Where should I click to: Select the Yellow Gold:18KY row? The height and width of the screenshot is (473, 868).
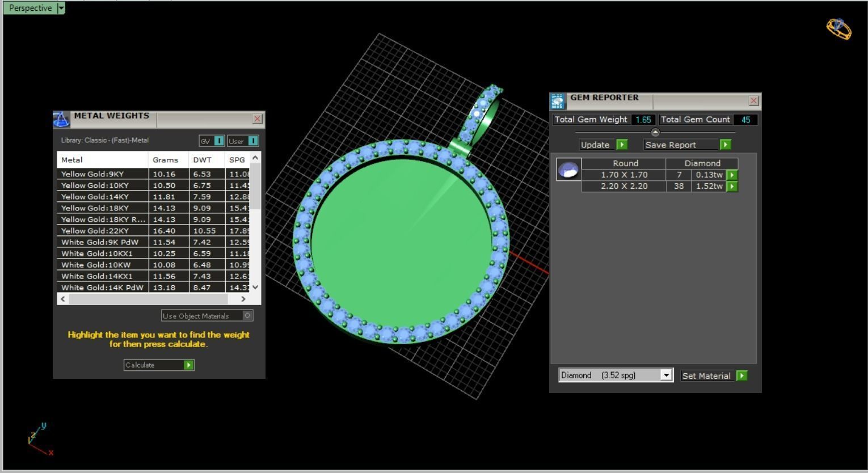tap(153, 208)
